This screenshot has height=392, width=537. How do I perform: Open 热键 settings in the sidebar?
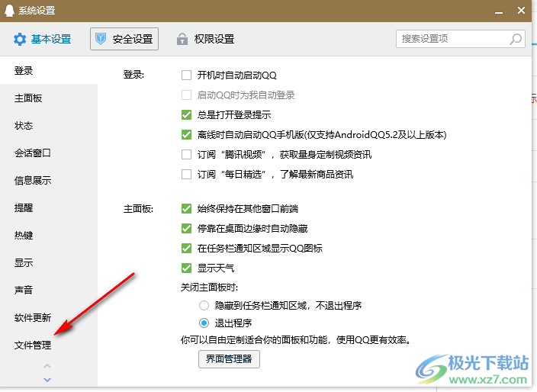coord(49,235)
